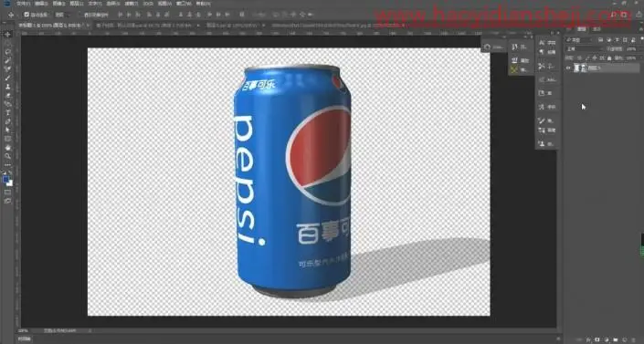Filter layers by pixel layers icon
644x344 pixels.
pos(601,40)
